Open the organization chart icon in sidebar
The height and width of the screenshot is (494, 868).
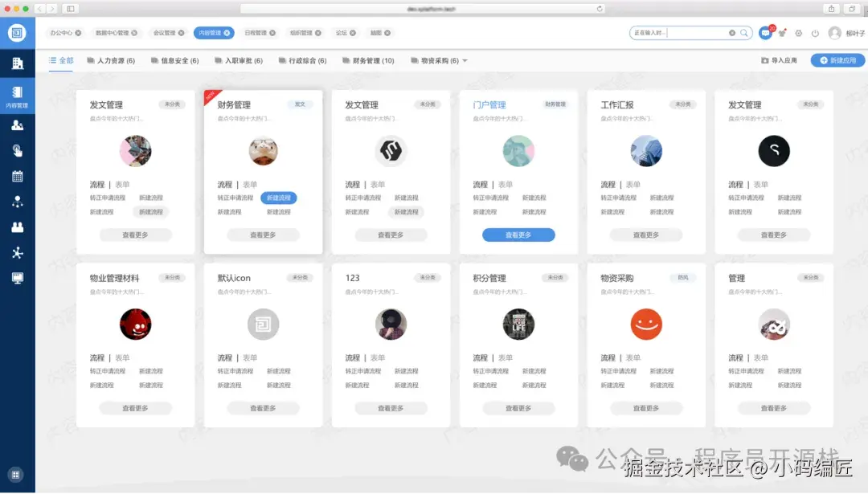click(17, 202)
